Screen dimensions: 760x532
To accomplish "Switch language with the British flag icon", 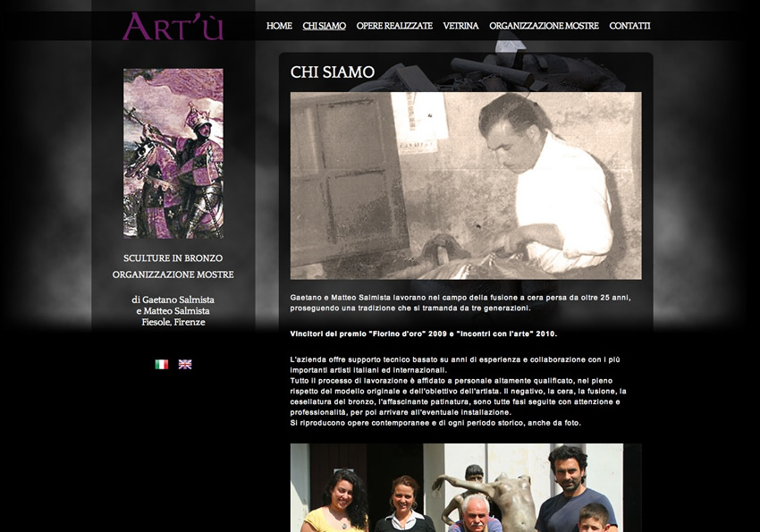I will 185,365.
